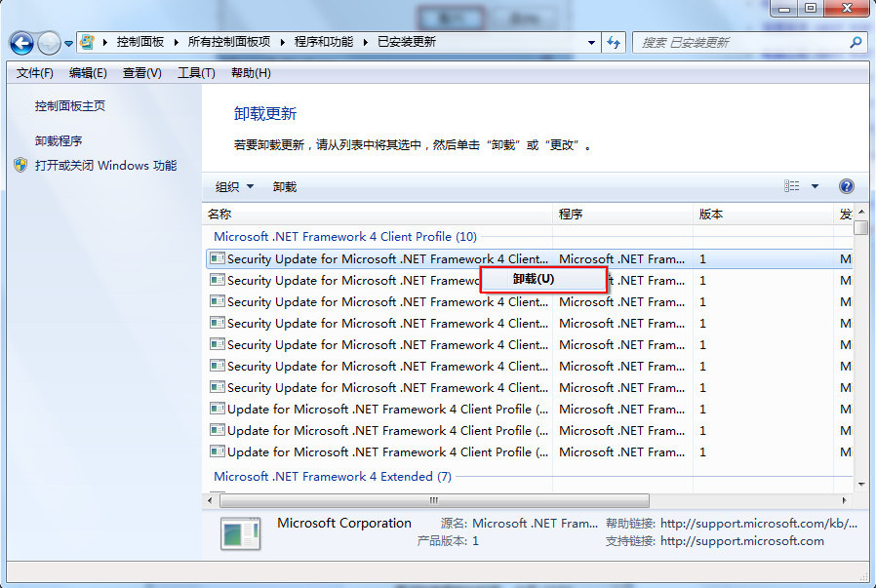Click the horizontal scrollbar thumb
876x588 pixels.
point(434,500)
